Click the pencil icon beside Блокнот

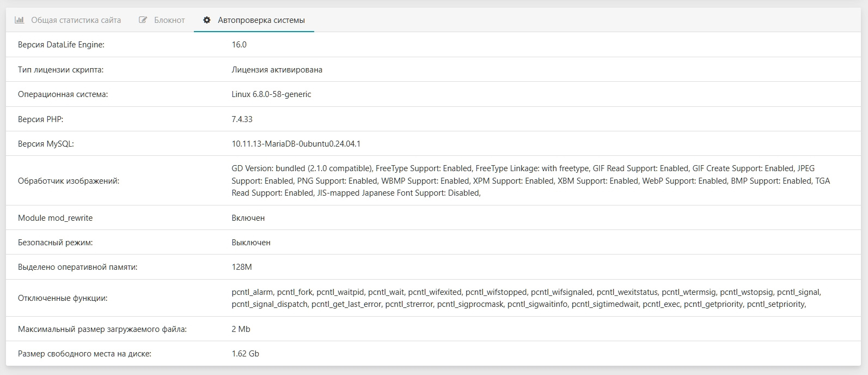(x=143, y=20)
